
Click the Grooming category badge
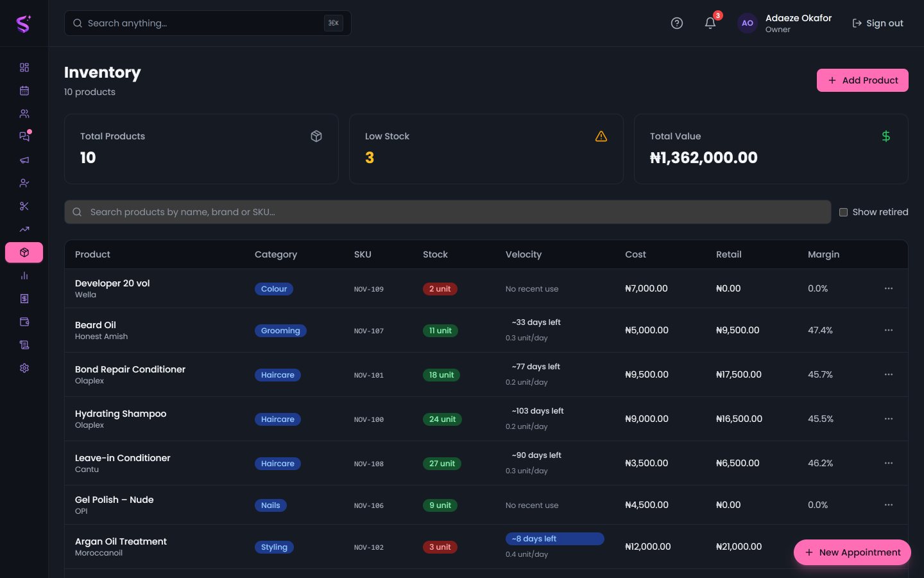280,331
